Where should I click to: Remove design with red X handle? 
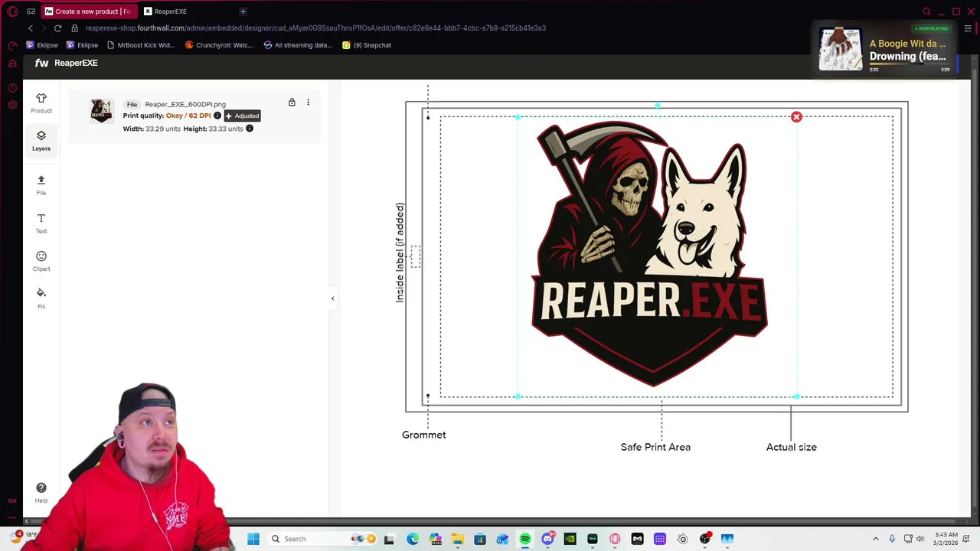796,117
